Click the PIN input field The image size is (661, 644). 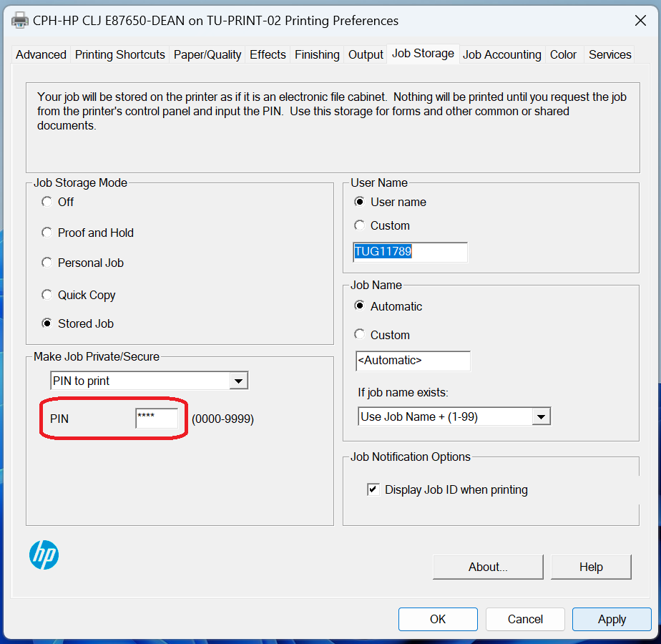coord(157,419)
